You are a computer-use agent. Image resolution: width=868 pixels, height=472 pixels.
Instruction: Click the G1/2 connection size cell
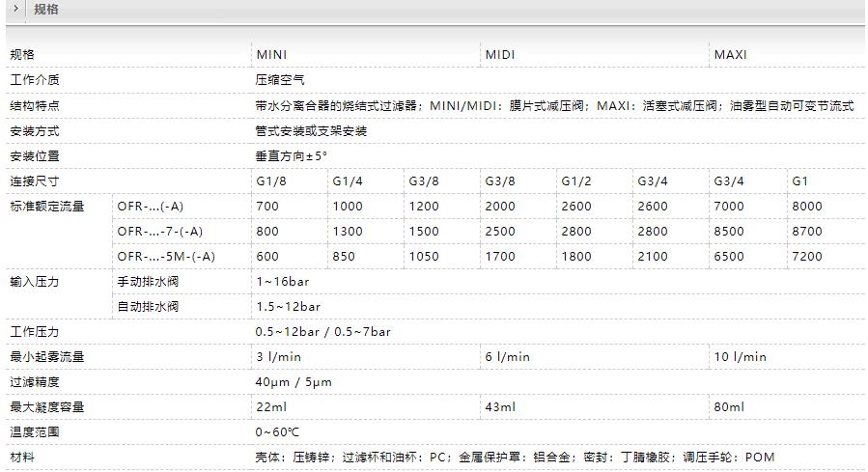pos(576,180)
